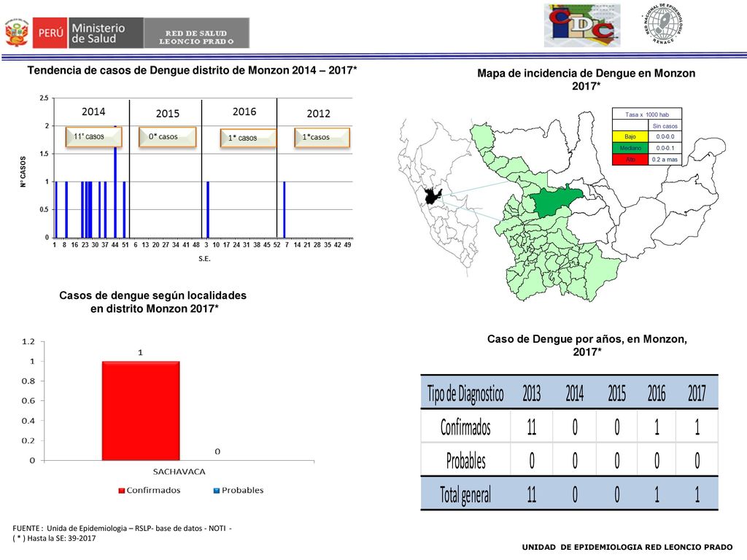Click the Ministerio de Salud logo
The image size is (747, 560).
(x=106, y=33)
